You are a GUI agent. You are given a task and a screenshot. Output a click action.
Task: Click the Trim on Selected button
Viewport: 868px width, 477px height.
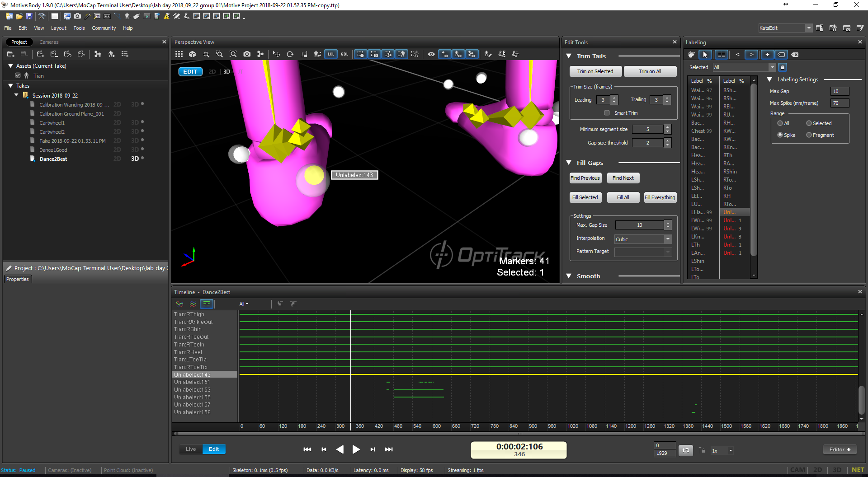[595, 71]
